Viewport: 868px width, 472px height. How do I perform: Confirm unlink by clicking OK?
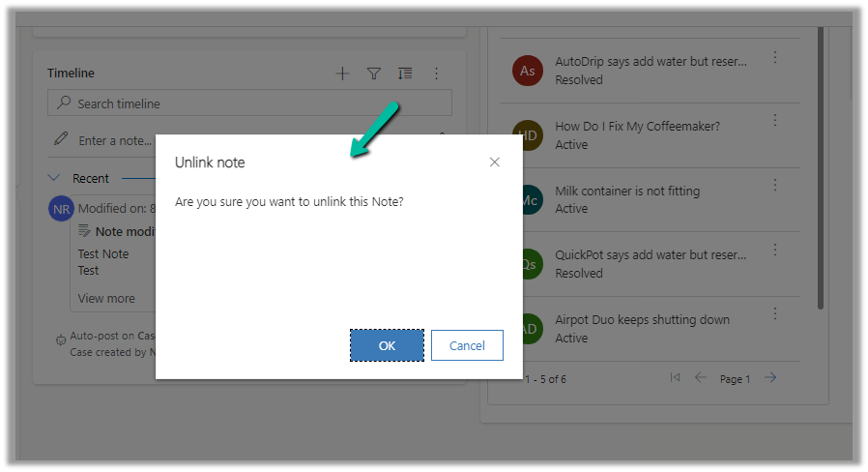point(387,345)
